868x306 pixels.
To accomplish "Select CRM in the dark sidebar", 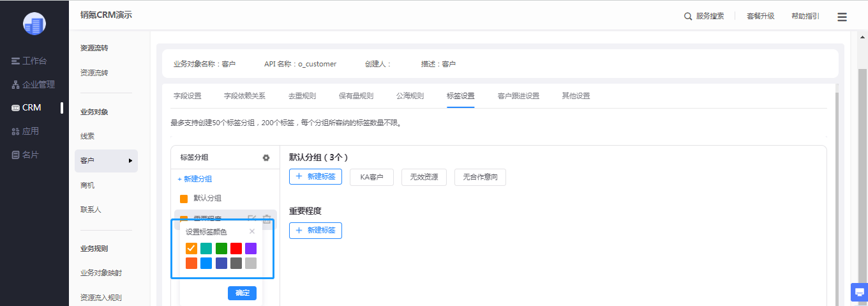I will (27, 107).
